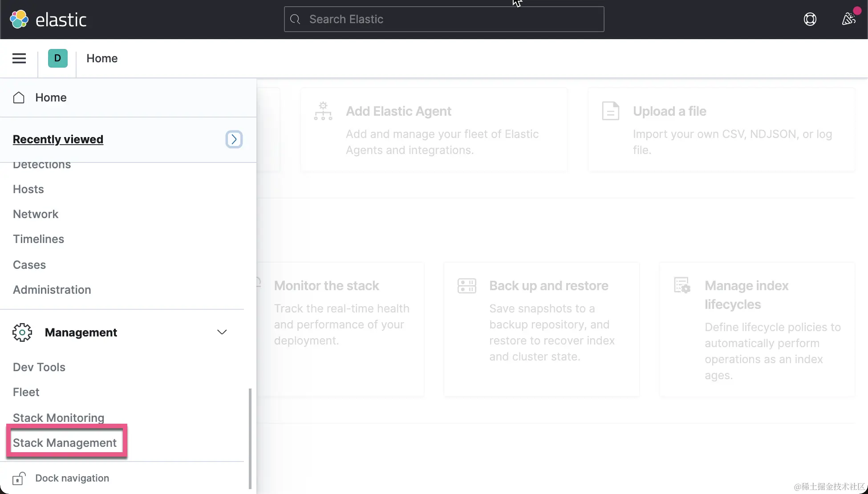This screenshot has width=868, height=494.
Task: Click the Elastic logo icon
Action: pos(19,19)
